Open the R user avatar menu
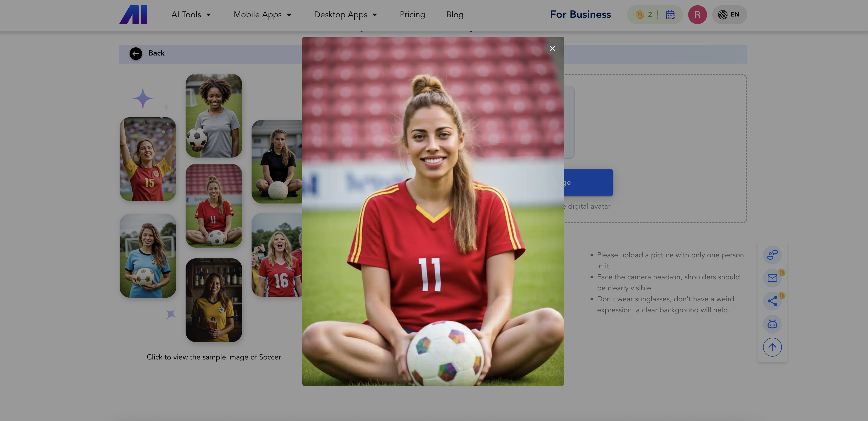868x421 pixels. [697, 14]
